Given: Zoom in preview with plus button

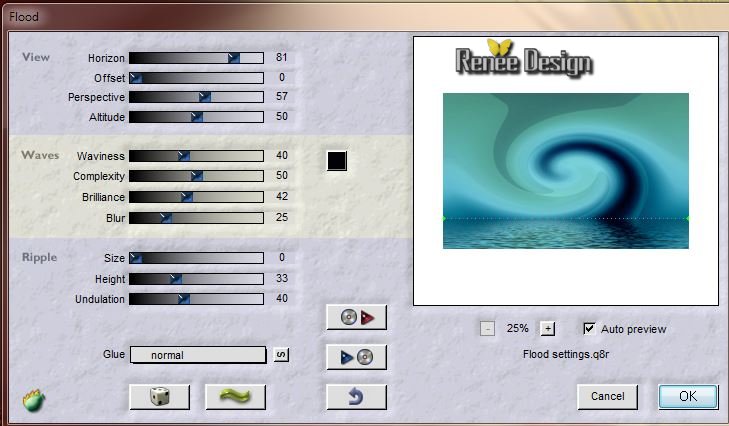Looking at the screenshot, I should pyautogui.click(x=548, y=329).
